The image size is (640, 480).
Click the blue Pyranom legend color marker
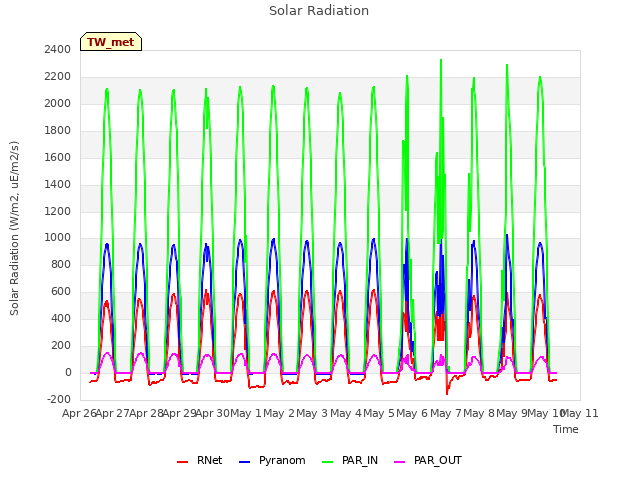244,462
